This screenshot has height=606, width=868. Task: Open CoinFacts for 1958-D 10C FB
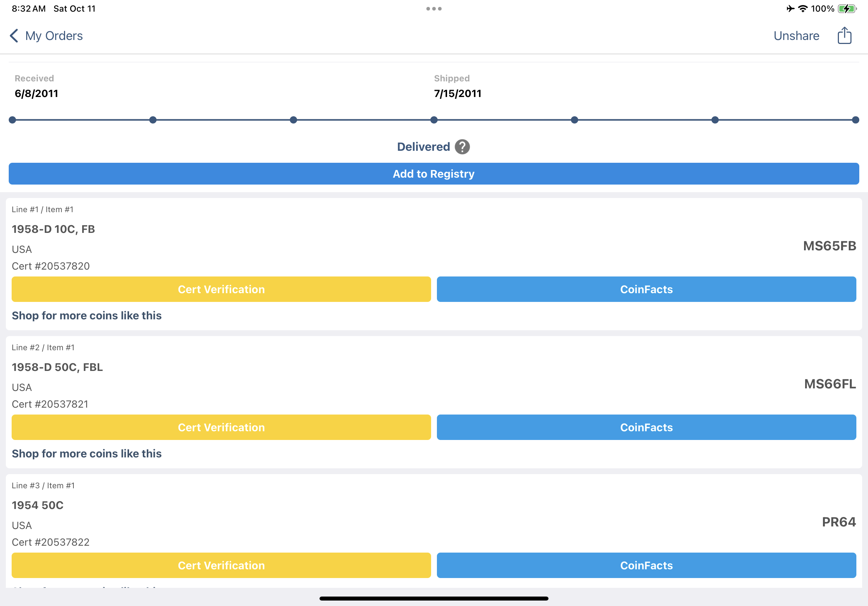pyautogui.click(x=646, y=290)
